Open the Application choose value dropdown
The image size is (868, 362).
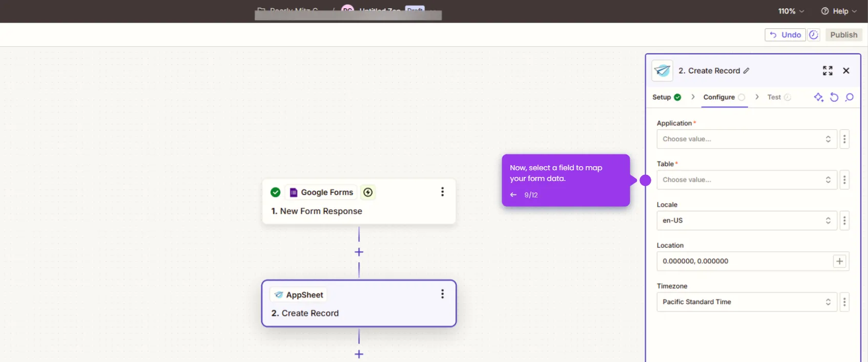pyautogui.click(x=747, y=139)
